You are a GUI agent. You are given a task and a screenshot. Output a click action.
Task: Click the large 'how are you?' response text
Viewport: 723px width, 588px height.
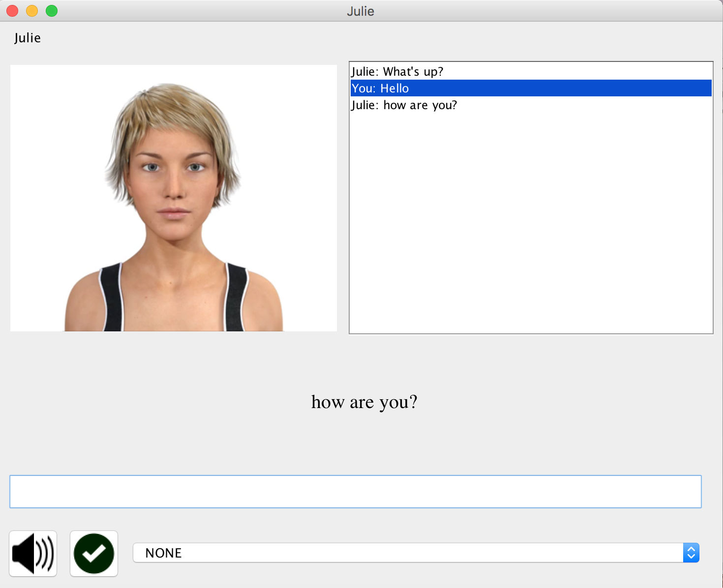coord(364,402)
